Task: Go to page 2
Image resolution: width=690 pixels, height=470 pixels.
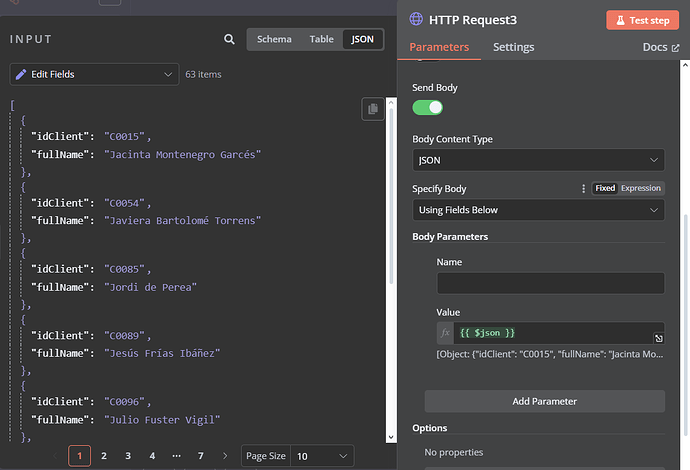Action: [104, 456]
